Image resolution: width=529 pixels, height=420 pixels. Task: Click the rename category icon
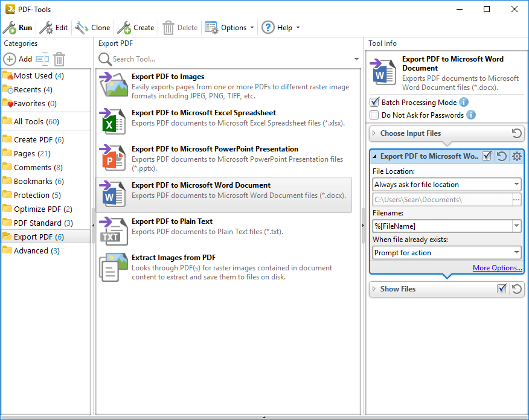tap(42, 59)
